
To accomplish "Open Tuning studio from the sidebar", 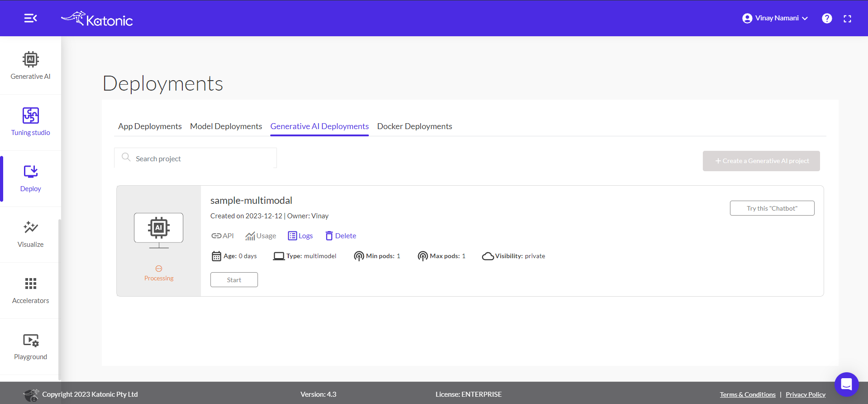I will pos(30,122).
